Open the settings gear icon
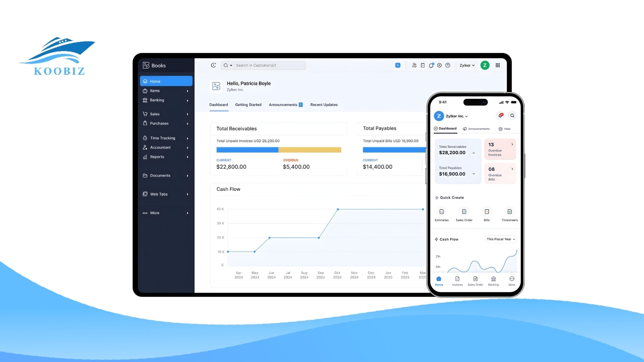Viewport: 644px width, 362px height. click(x=439, y=65)
